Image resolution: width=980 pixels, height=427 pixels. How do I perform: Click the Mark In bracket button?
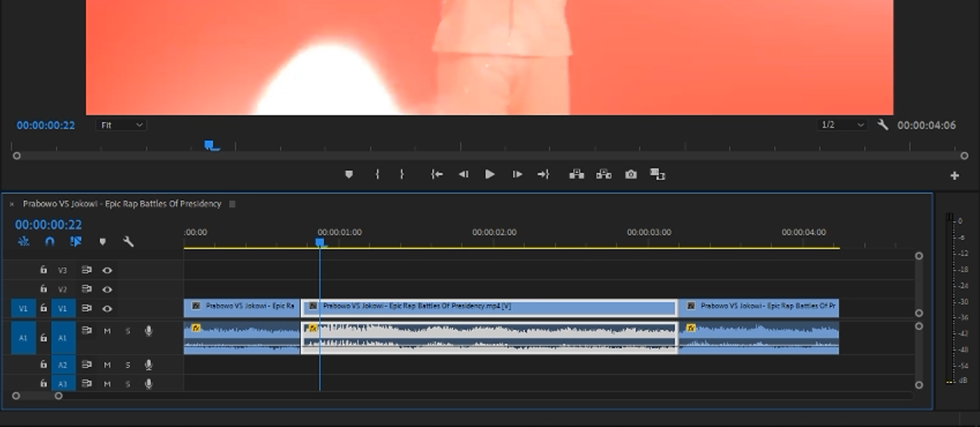pyautogui.click(x=377, y=175)
